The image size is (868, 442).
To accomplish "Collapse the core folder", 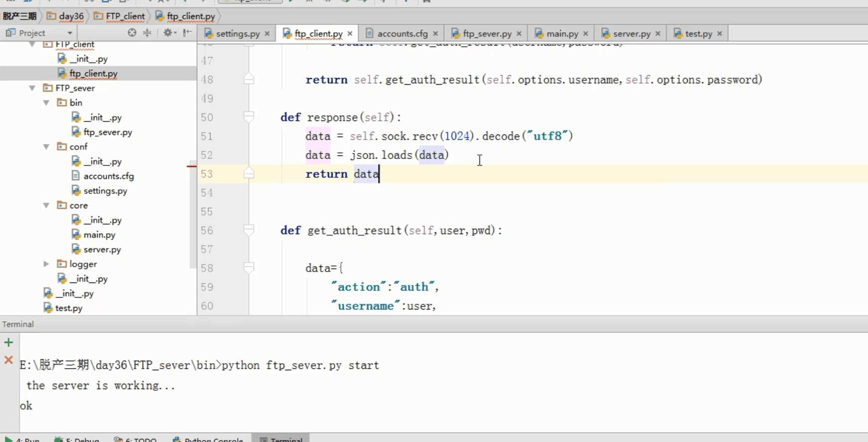I will pos(46,205).
